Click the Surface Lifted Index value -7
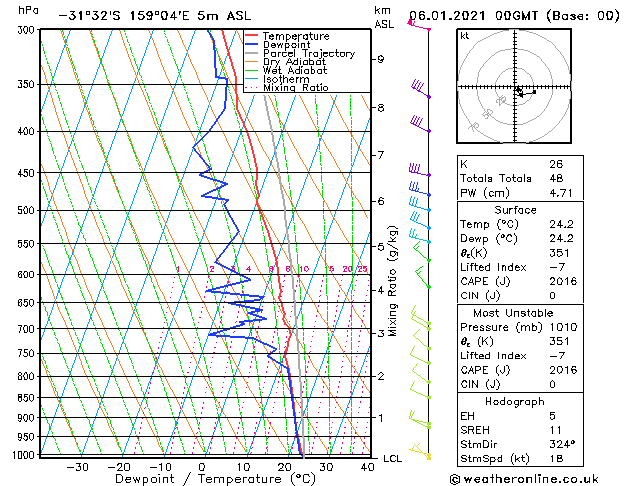Viewport: 629px width, 486px height. pyautogui.click(x=557, y=267)
